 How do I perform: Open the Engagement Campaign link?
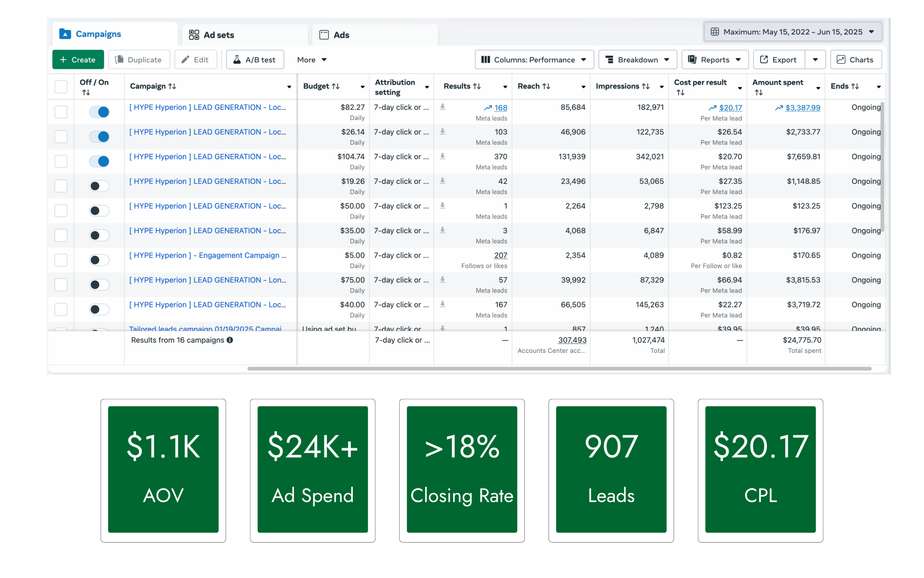coord(208,255)
